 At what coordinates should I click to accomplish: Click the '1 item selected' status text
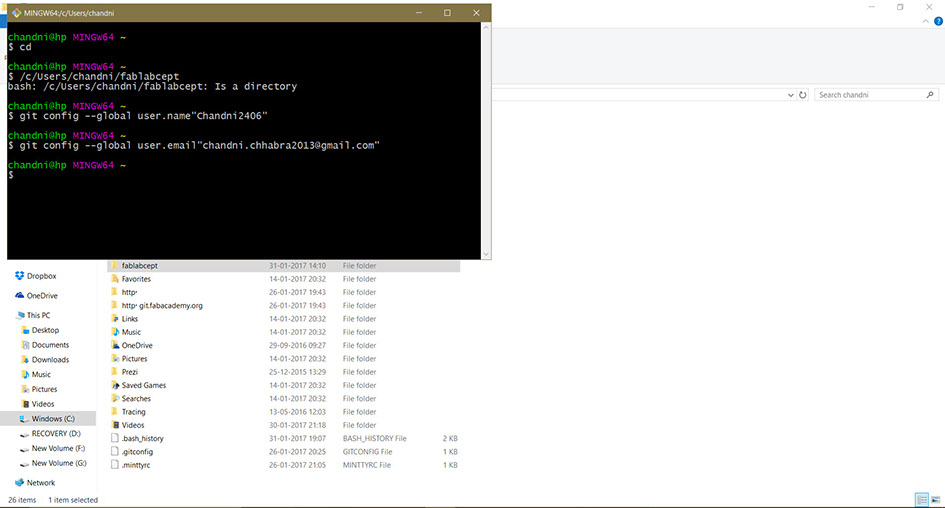73,500
